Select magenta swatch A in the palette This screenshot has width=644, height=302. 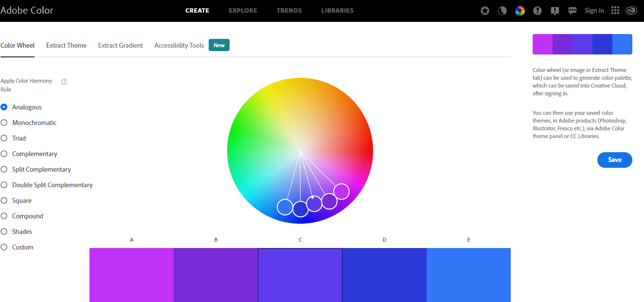(131, 275)
